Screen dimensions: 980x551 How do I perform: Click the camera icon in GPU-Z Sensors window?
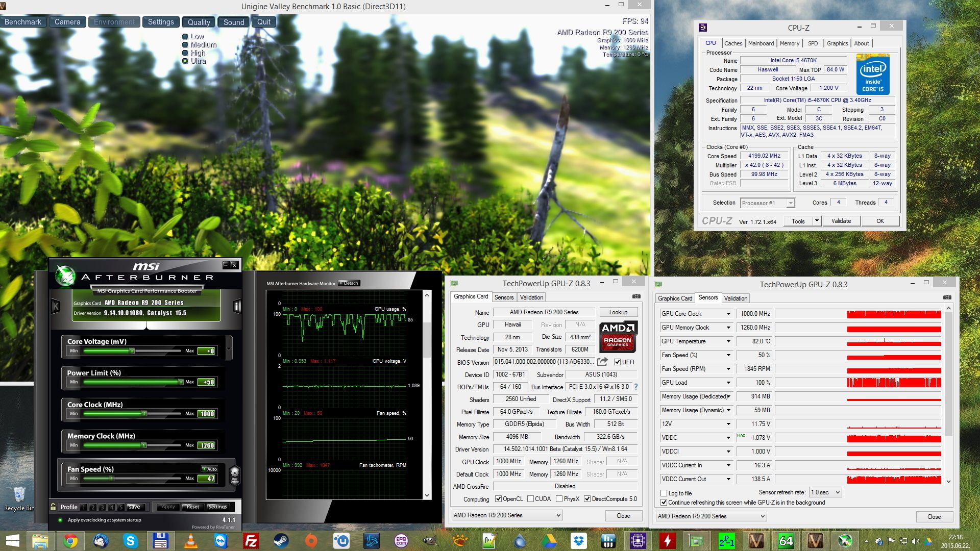tap(947, 297)
